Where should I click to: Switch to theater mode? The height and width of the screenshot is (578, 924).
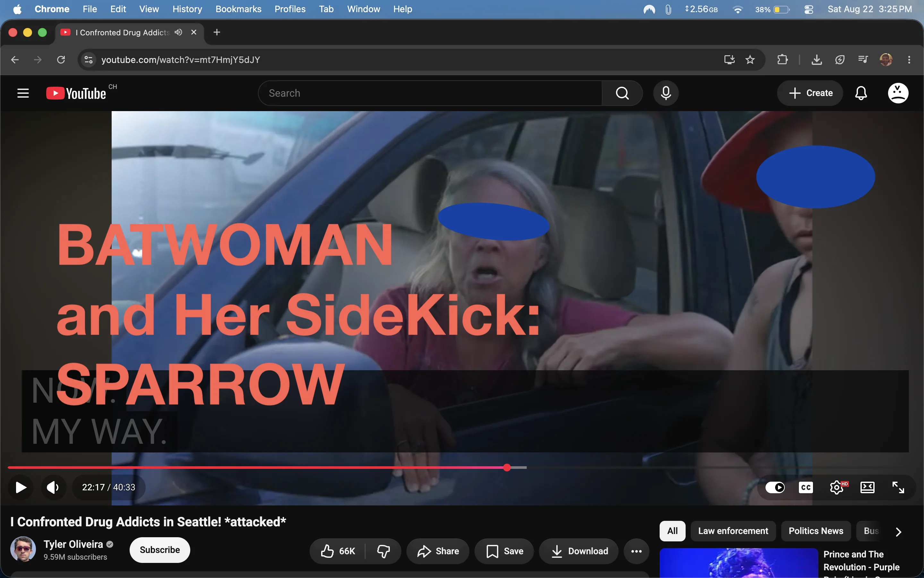pos(867,487)
